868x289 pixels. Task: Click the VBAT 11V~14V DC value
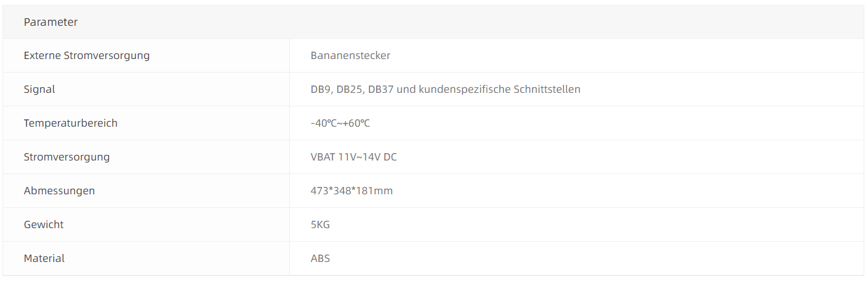coord(354,157)
